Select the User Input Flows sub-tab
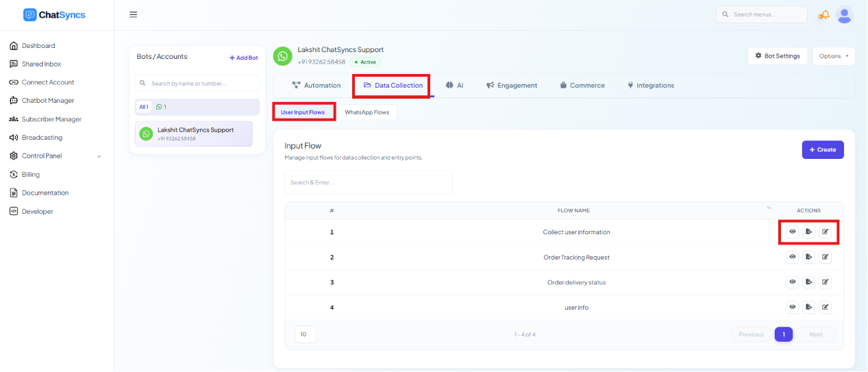The width and height of the screenshot is (868, 372). click(x=303, y=112)
